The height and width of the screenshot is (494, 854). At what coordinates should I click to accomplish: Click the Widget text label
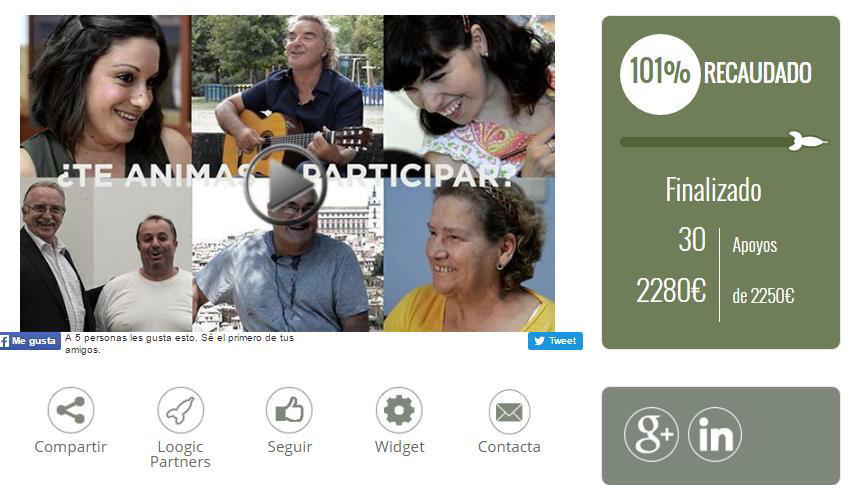click(x=399, y=448)
